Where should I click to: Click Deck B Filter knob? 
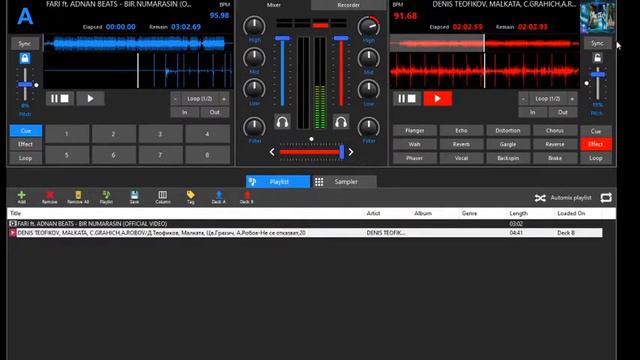pos(369,127)
